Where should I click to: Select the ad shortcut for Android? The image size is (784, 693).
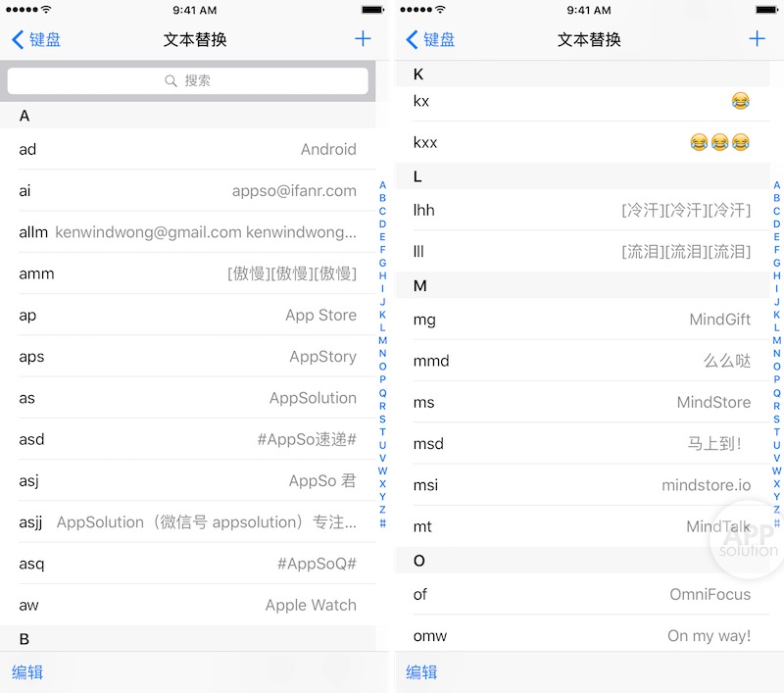pyautogui.click(x=187, y=150)
